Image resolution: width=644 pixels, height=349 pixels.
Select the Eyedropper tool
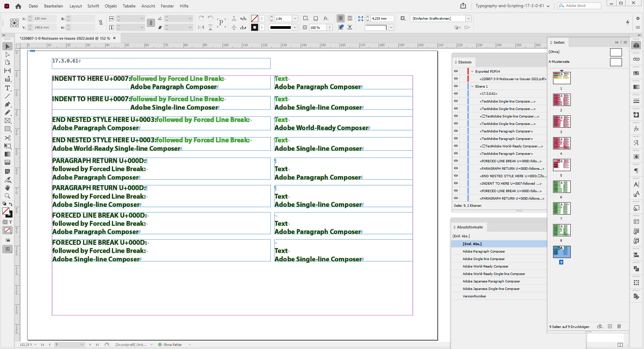click(7, 180)
